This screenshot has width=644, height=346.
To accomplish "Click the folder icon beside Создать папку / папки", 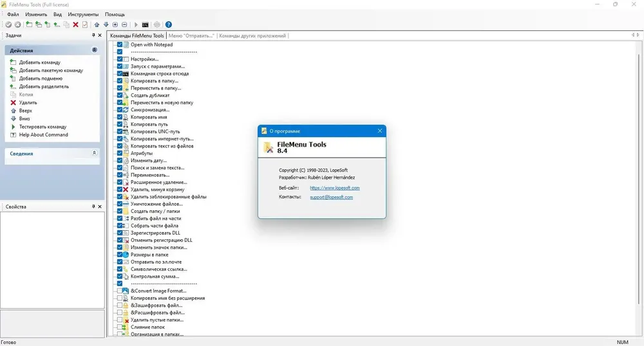I will pyautogui.click(x=126, y=211).
